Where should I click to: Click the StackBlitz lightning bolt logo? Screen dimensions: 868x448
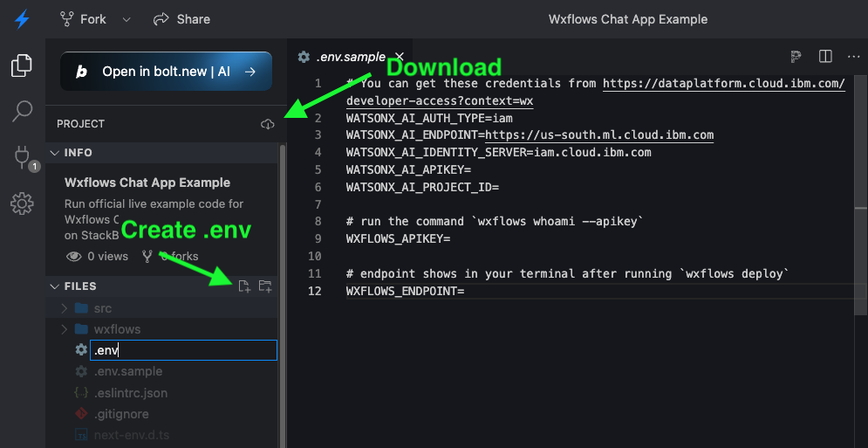coord(22,18)
